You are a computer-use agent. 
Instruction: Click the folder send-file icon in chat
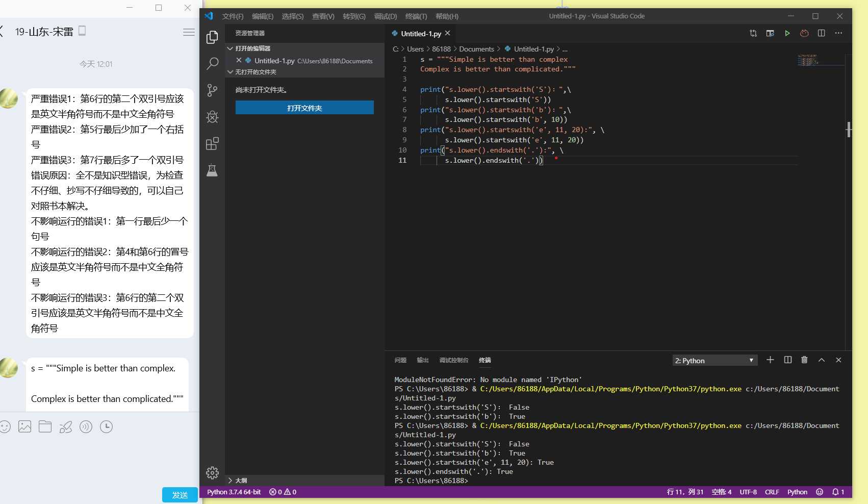pos(45,426)
